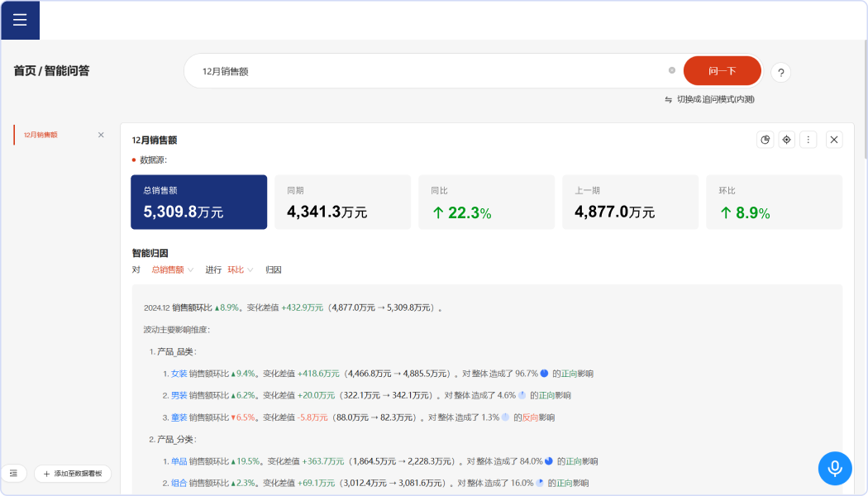This screenshot has width=868, height=496.
Task: Expand the 总销售额 metric dropdown
Action: click(x=172, y=269)
